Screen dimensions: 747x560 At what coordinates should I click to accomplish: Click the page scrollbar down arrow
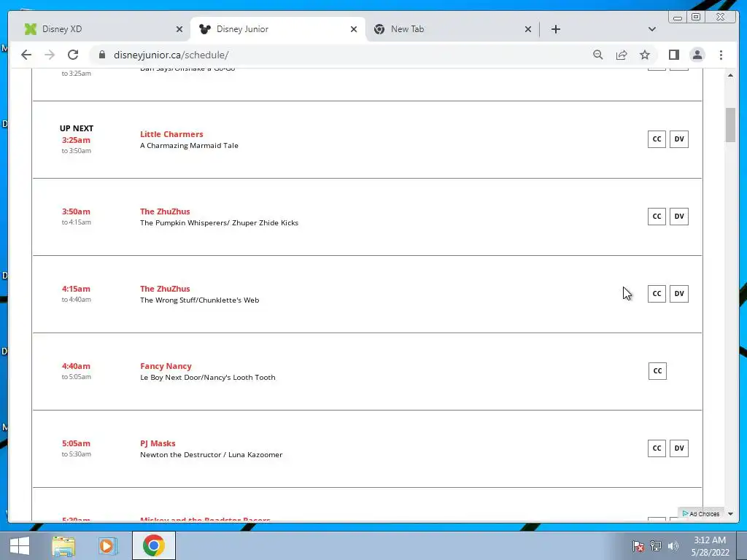pos(730,514)
